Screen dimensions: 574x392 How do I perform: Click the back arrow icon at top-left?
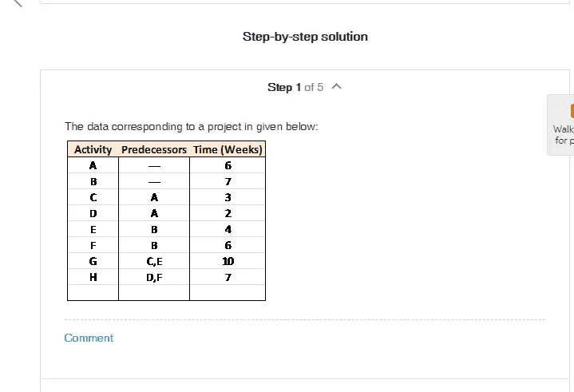(x=18, y=3)
